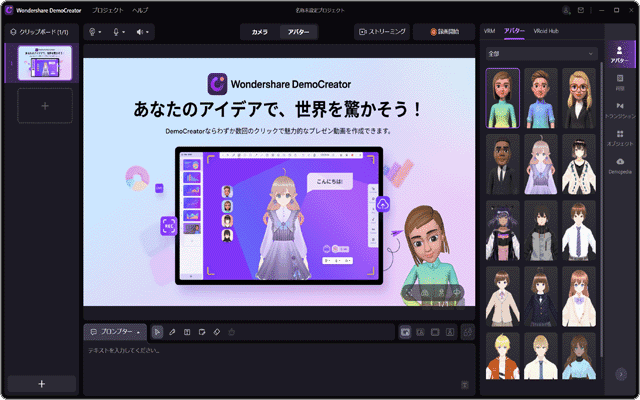
Task: Select the sticky note tool
Action: pos(202,332)
